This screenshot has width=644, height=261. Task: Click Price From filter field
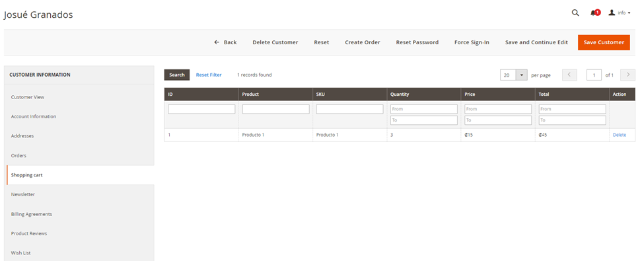coord(498,109)
